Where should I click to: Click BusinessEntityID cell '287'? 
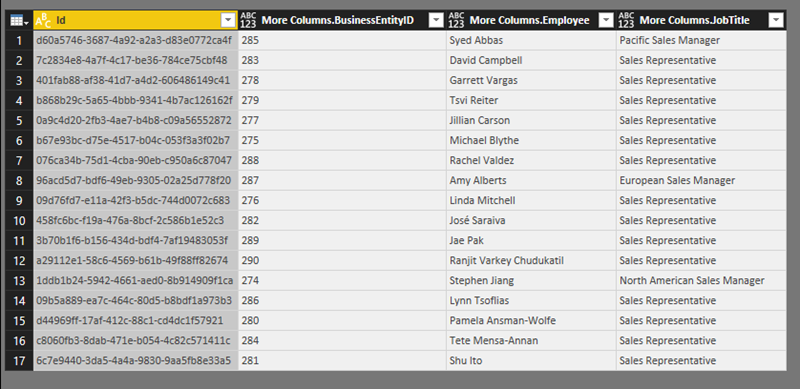[342, 180]
